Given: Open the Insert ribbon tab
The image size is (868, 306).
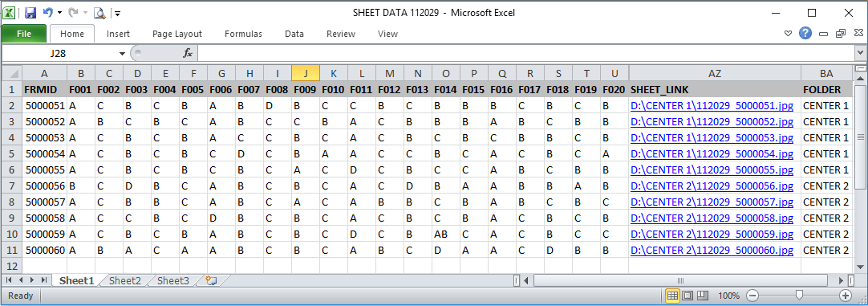Looking at the screenshot, I should coord(118,34).
